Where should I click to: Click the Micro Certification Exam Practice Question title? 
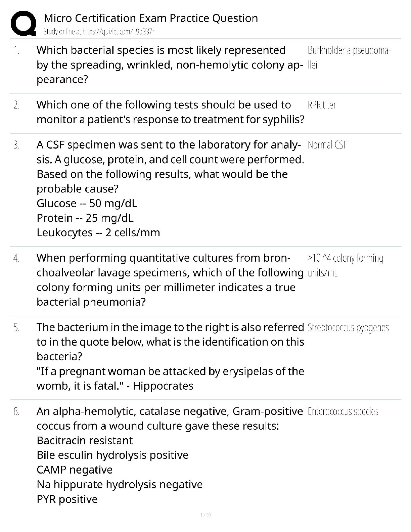click(151, 18)
